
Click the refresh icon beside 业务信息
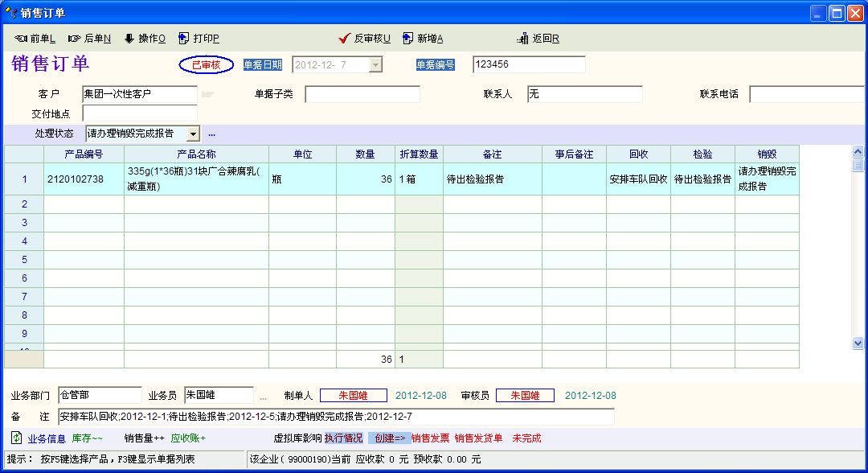pos(16,438)
